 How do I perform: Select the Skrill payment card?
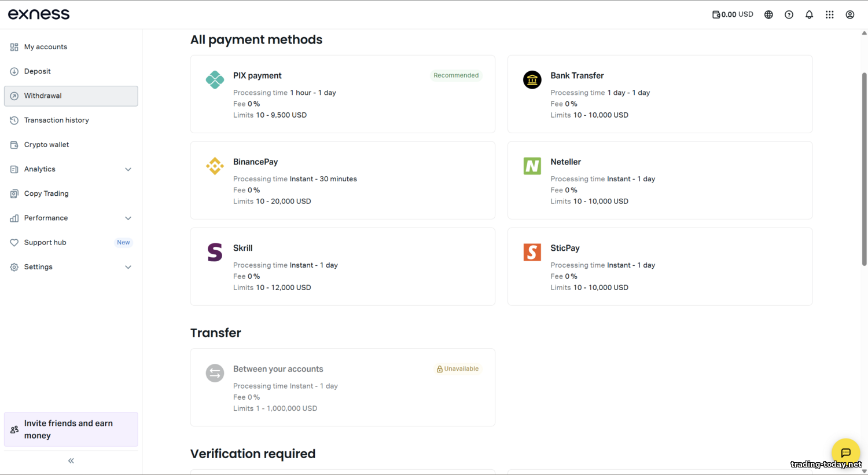pyautogui.click(x=343, y=266)
